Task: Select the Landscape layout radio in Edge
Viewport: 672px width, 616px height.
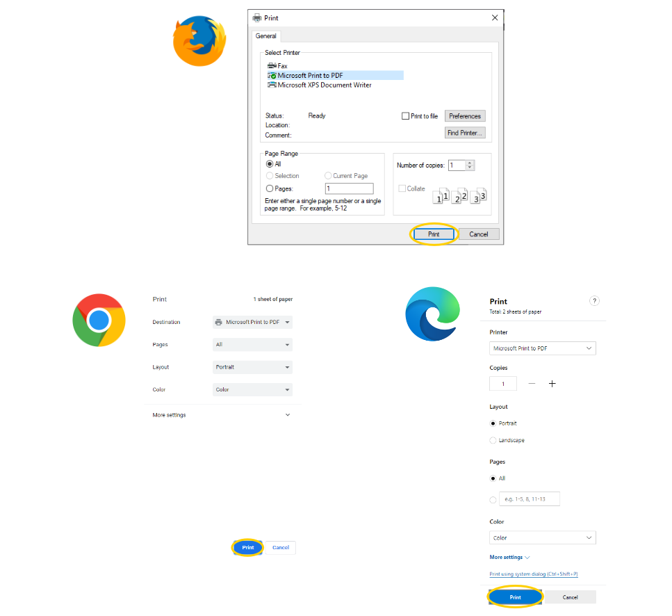Action: (493, 440)
